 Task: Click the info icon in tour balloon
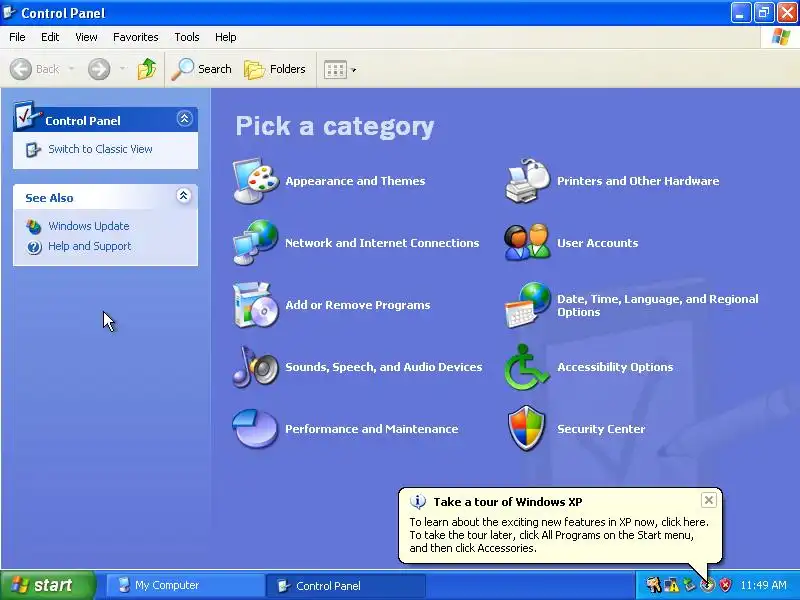tap(418, 502)
